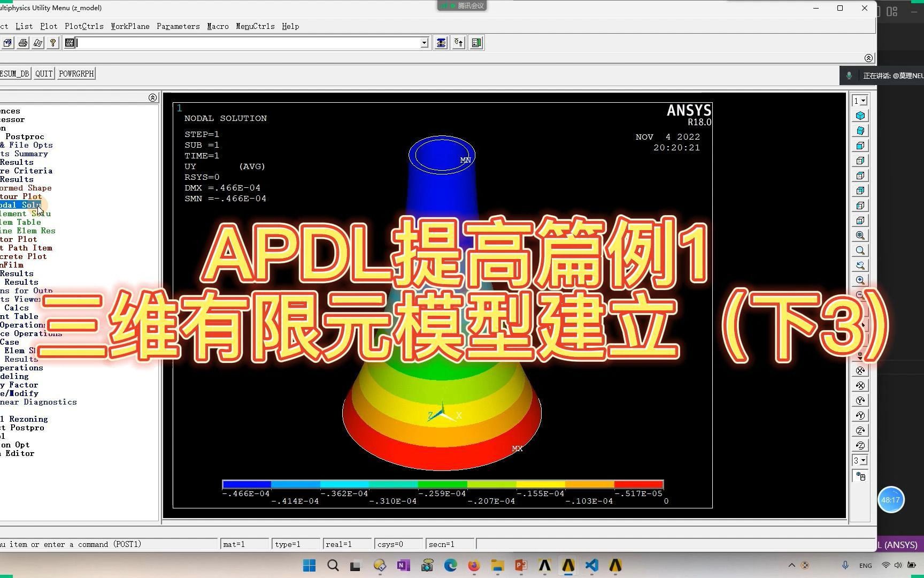This screenshot has height=578, width=924.
Task: Switch to Left view
Action: click(860, 206)
